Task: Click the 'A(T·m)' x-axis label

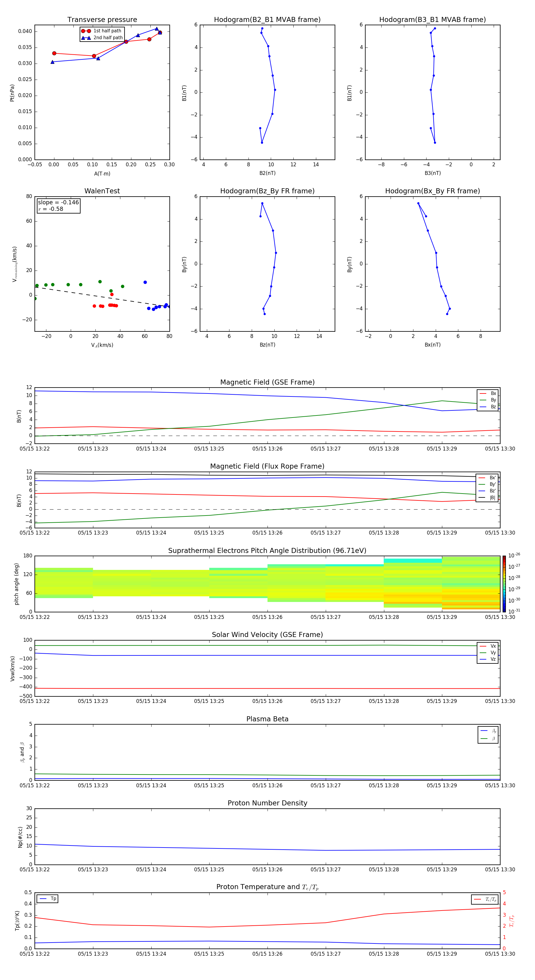Action: pos(102,174)
